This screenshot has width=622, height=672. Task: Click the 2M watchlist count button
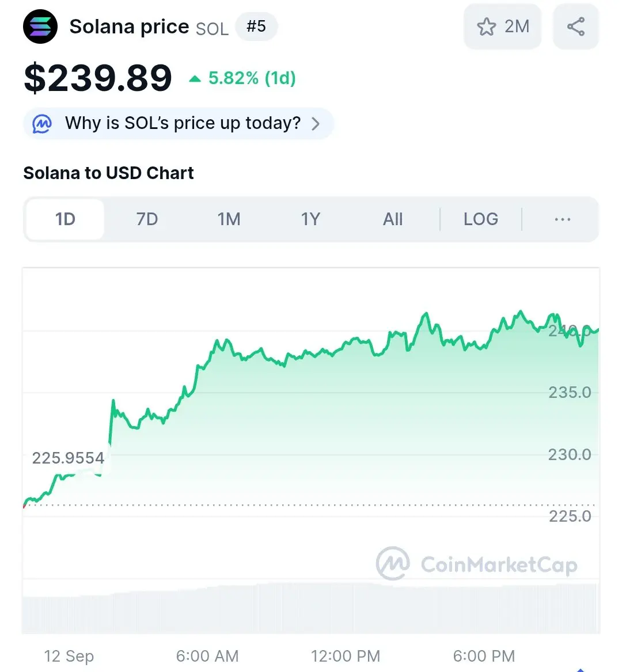pyautogui.click(x=502, y=26)
